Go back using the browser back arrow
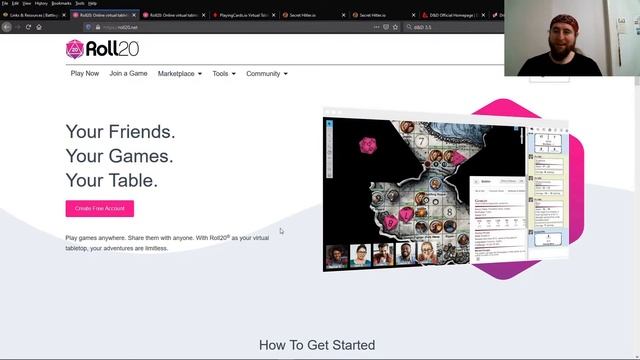The width and height of the screenshot is (640, 360). [x=7, y=27]
